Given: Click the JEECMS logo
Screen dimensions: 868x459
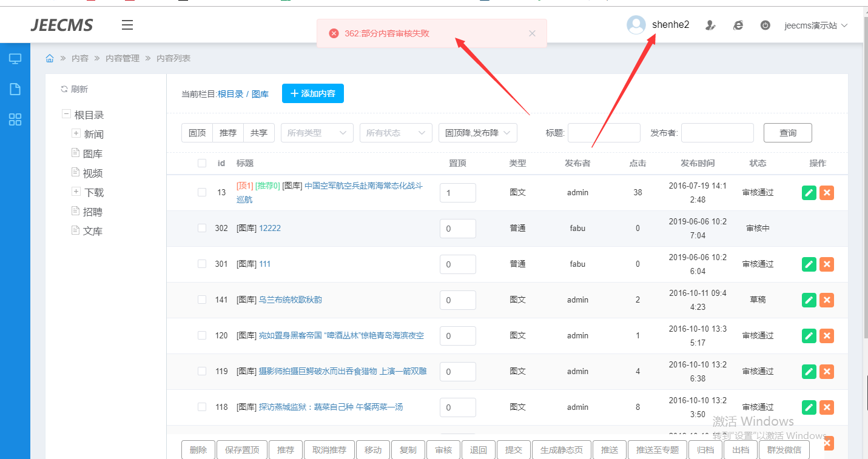Looking at the screenshot, I should click(62, 25).
